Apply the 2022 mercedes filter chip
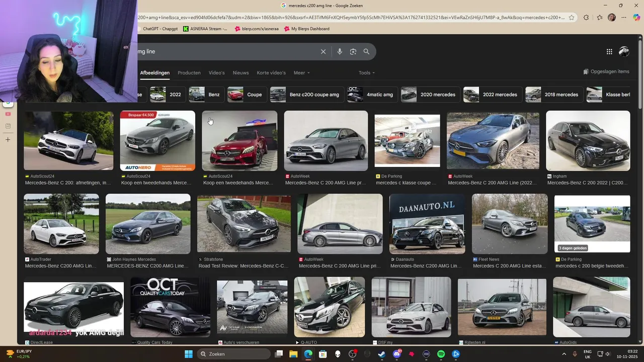Viewport: 644px width, 362px height. tap(493, 95)
